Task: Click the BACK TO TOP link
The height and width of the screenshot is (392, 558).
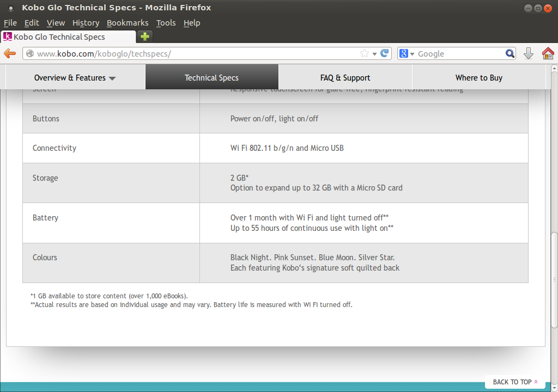Action: (x=515, y=382)
